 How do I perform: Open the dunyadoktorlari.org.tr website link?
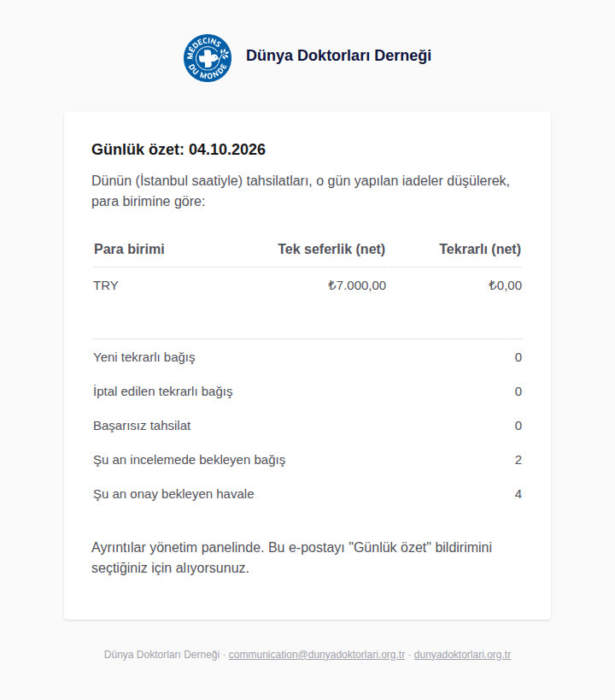click(x=462, y=655)
